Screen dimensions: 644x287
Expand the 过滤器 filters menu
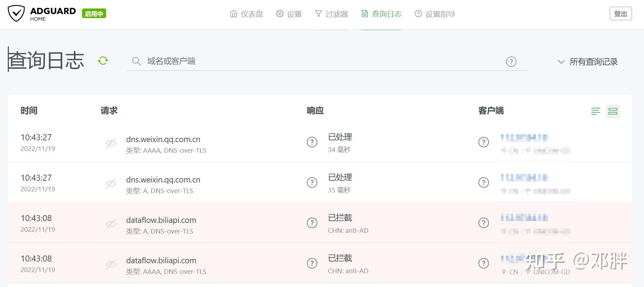(x=331, y=14)
